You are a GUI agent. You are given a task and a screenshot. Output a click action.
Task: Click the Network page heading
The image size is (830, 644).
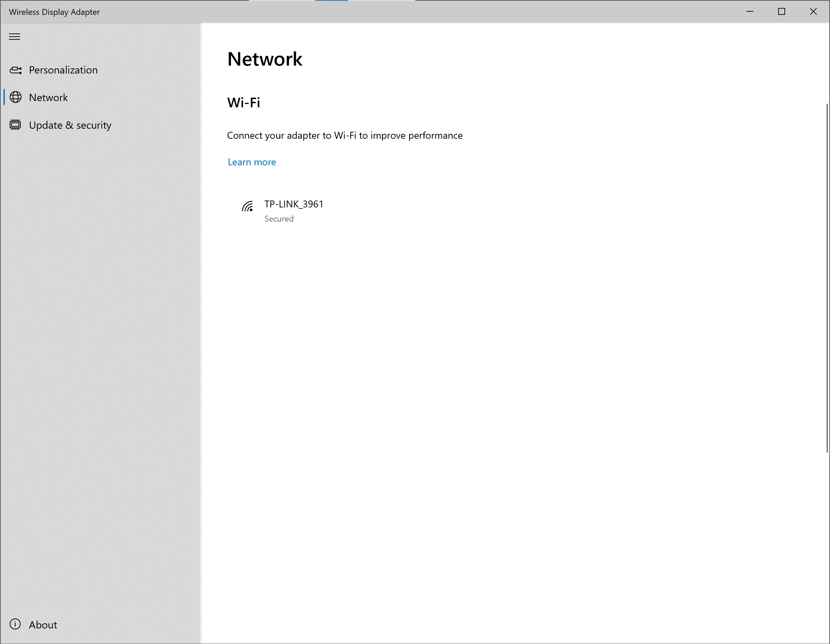pyautogui.click(x=264, y=59)
